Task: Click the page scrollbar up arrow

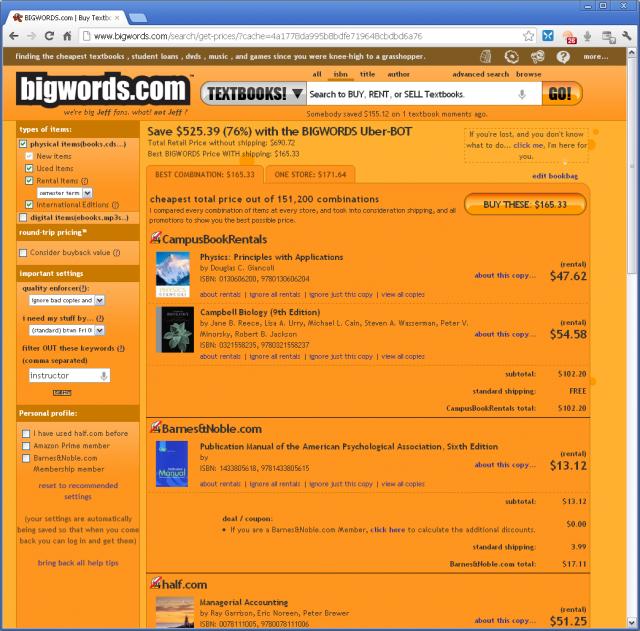Action: (631, 52)
